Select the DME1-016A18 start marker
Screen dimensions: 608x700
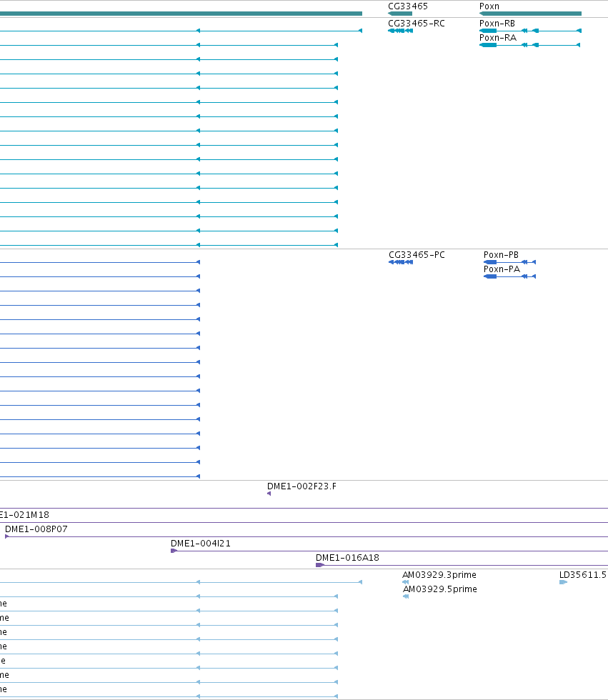319,565
